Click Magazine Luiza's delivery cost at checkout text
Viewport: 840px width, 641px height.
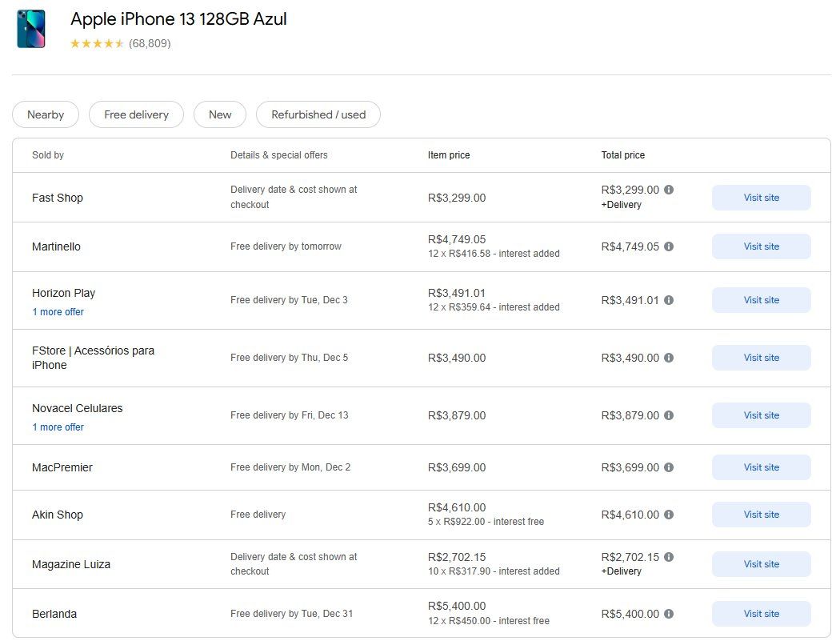point(294,564)
